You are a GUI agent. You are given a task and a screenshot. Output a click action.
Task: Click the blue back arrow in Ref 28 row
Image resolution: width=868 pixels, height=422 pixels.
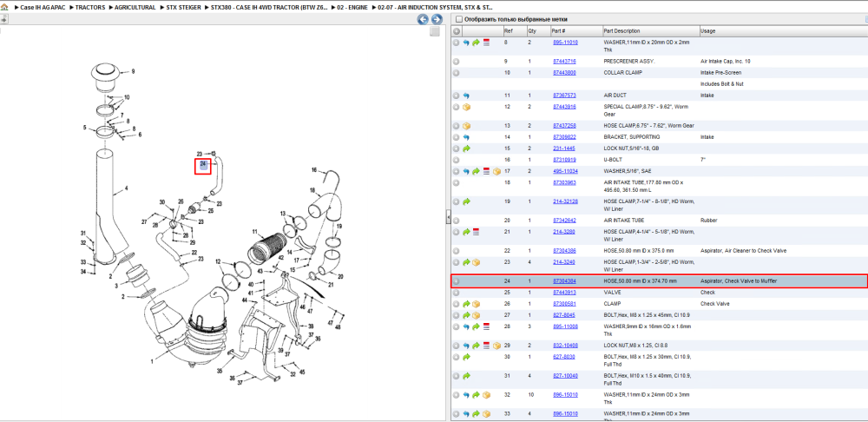click(x=466, y=326)
